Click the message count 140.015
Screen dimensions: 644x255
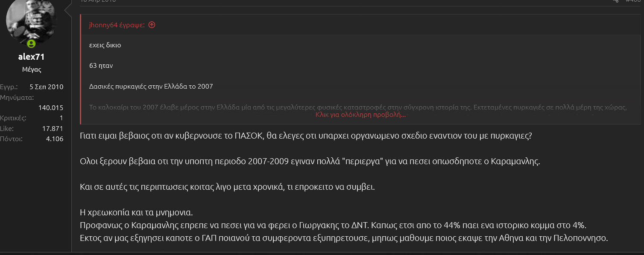tap(50, 107)
